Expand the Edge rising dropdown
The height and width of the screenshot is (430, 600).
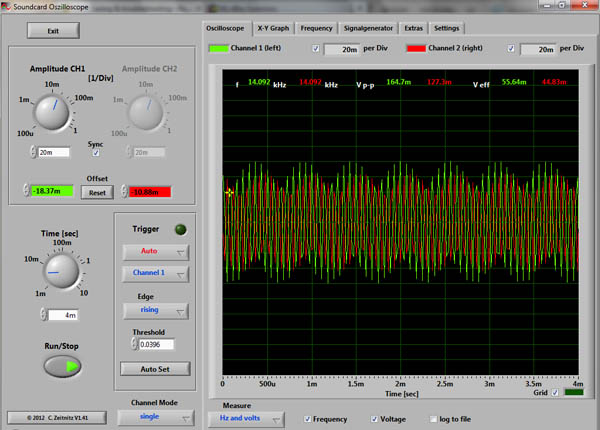[x=154, y=310]
